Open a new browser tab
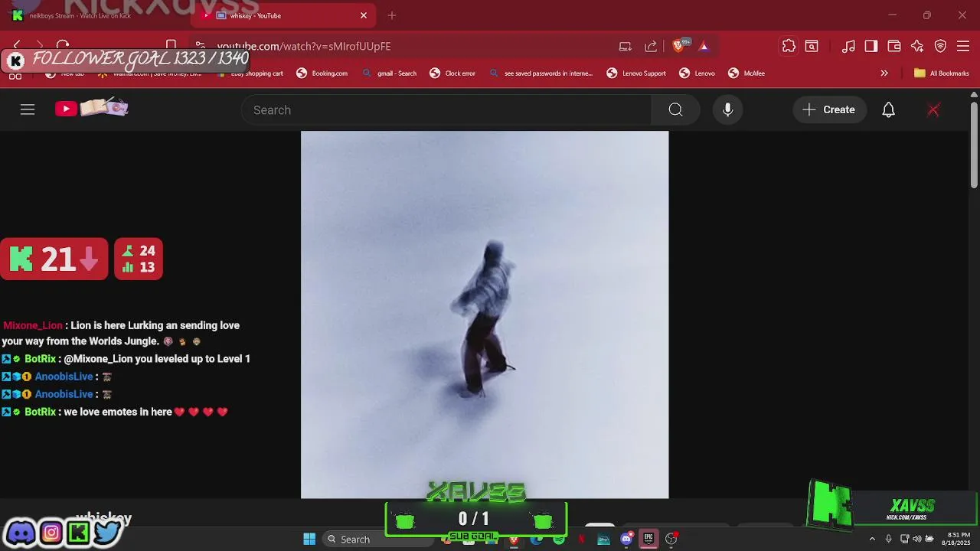 point(392,15)
